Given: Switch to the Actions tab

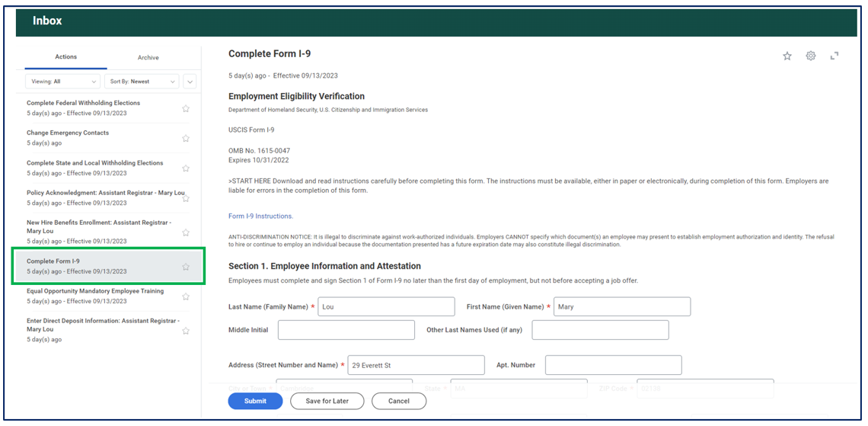Looking at the screenshot, I should 66,57.
